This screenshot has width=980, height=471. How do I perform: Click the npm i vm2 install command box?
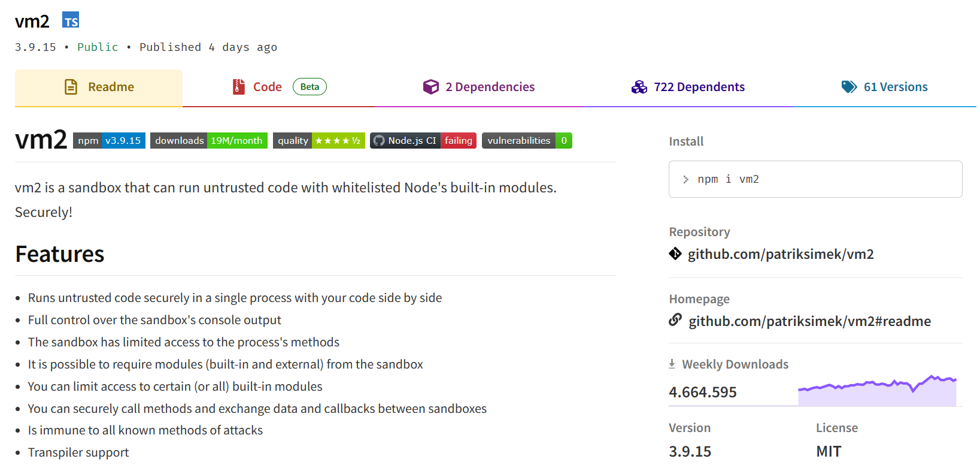pyautogui.click(x=815, y=179)
